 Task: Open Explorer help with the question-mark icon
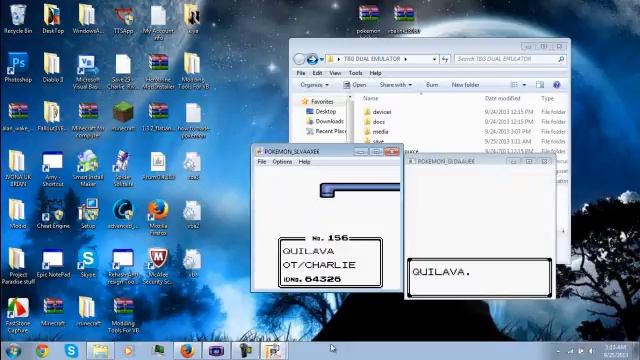tap(556, 85)
